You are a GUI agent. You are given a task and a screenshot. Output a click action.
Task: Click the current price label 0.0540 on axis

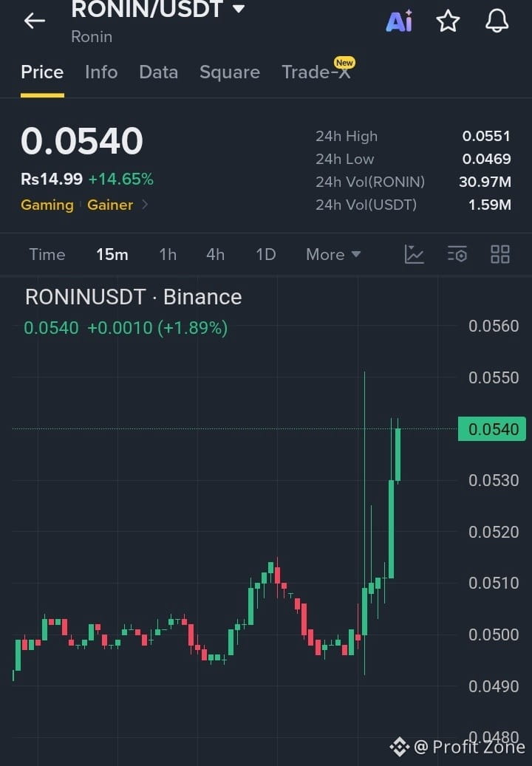pyautogui.click(x=491, y=429)
